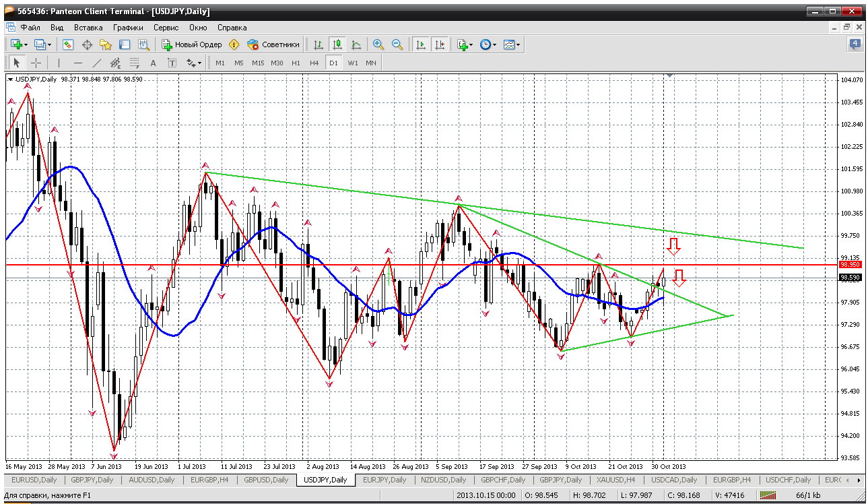Draw a horizontal line
This screenshot has width=868, height=504.
click(78, 63)
